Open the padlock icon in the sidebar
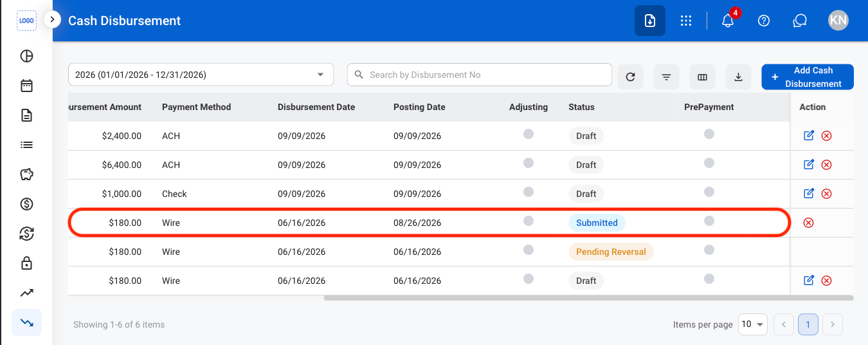 pos(26,263)
